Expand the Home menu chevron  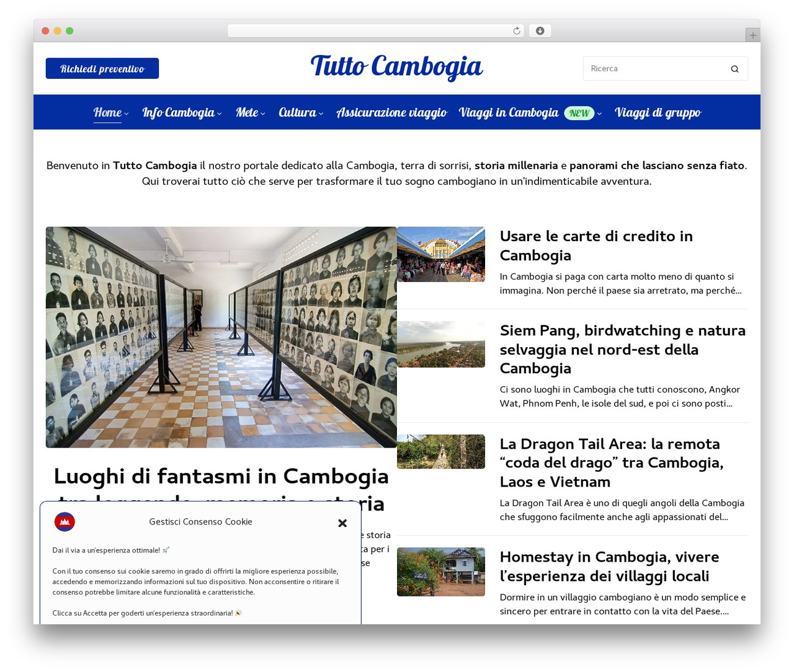coord(127,113)
